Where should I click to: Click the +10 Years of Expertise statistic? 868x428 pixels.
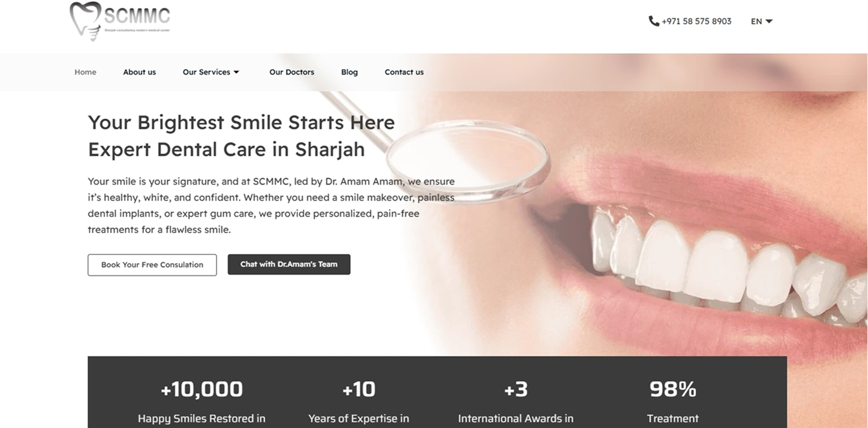[359, 403]
